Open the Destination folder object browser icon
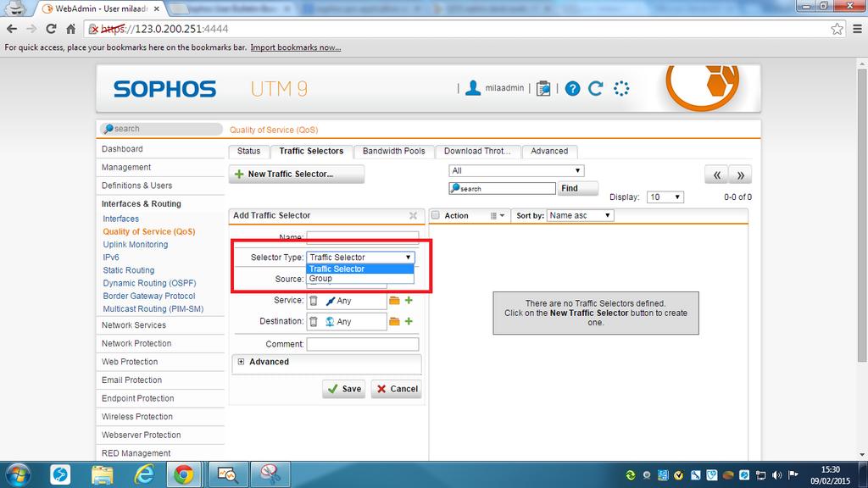The height and width of the screenshot is (488, 868). (394, 321)
